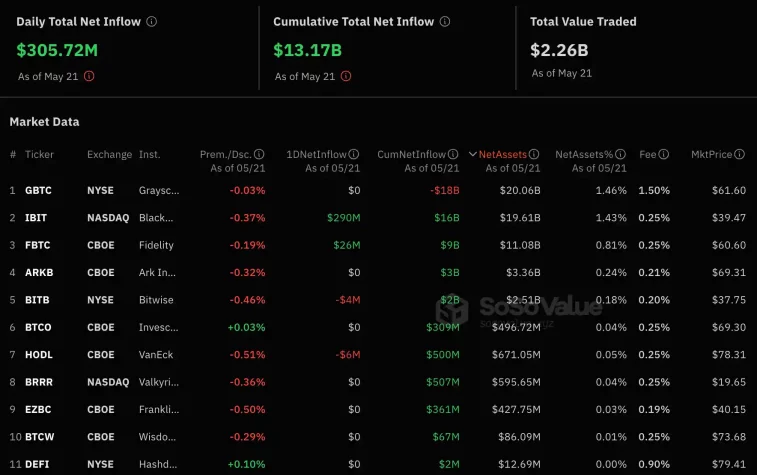Sort table by the Exchange column header

coord(109,155)
